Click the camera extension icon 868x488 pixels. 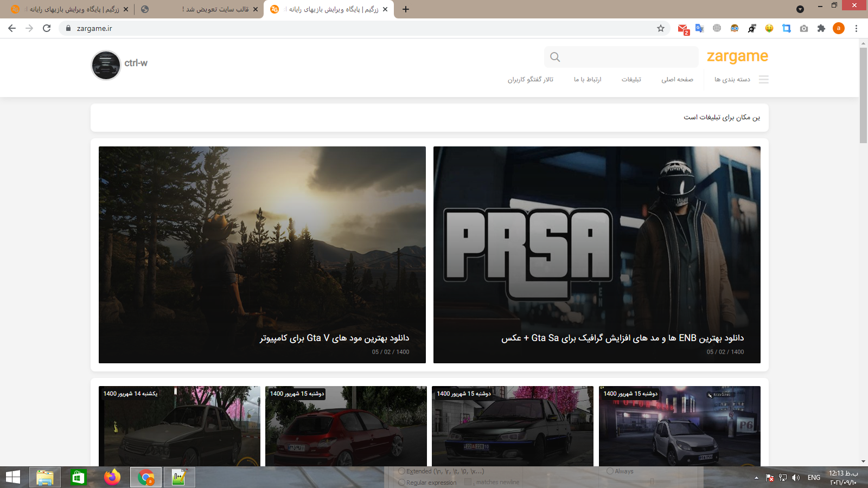(x=804, y=28)
